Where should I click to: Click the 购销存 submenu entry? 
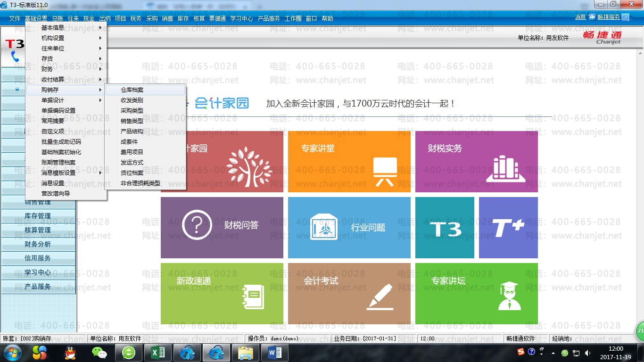(66, 90)
